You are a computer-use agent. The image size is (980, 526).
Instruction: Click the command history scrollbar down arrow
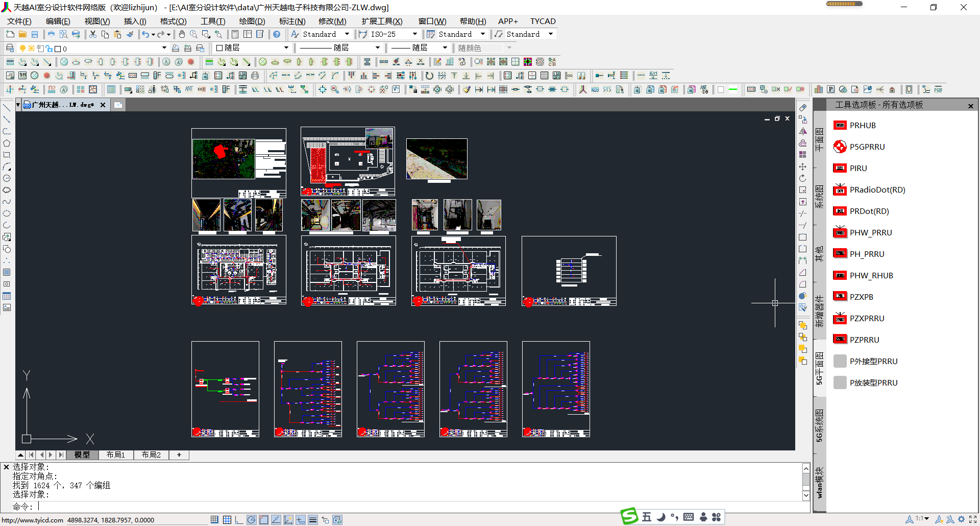click(x=806, y=495)
